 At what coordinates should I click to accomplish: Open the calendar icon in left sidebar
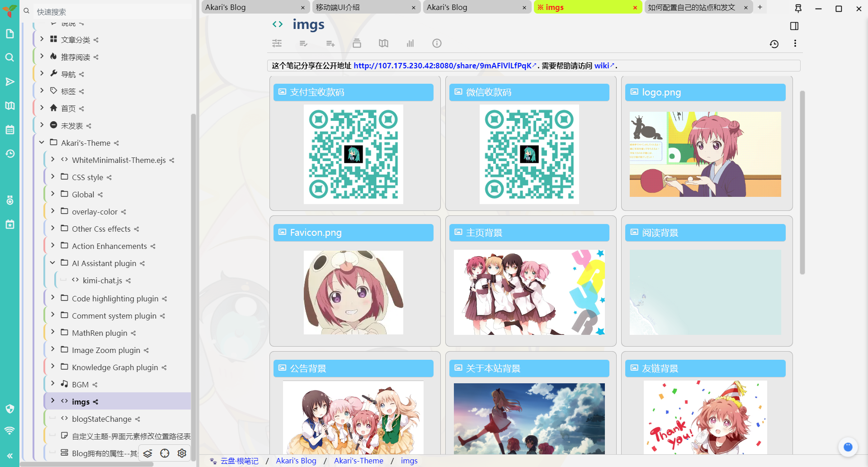coord(10,130)
